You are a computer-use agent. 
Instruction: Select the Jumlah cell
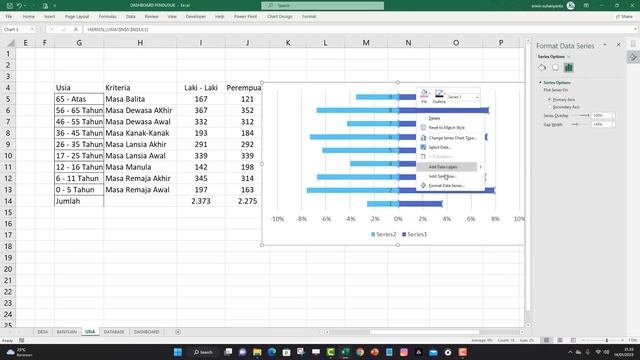(79, 201)
